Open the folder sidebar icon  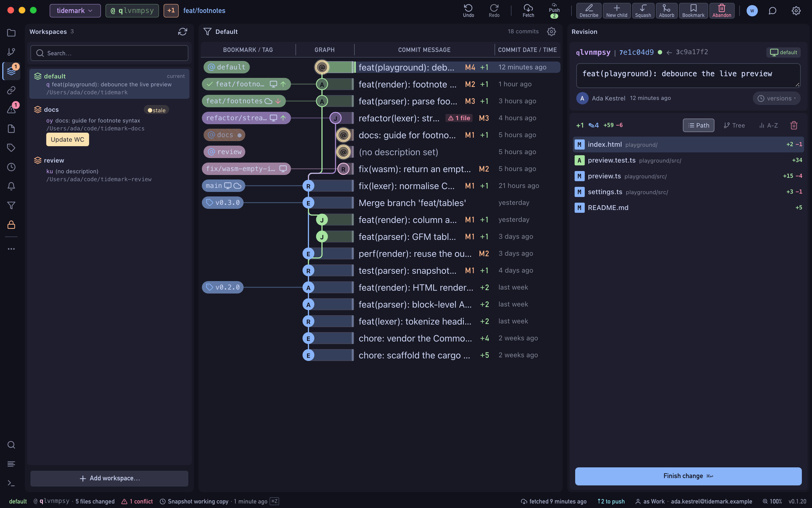point(11,32)
